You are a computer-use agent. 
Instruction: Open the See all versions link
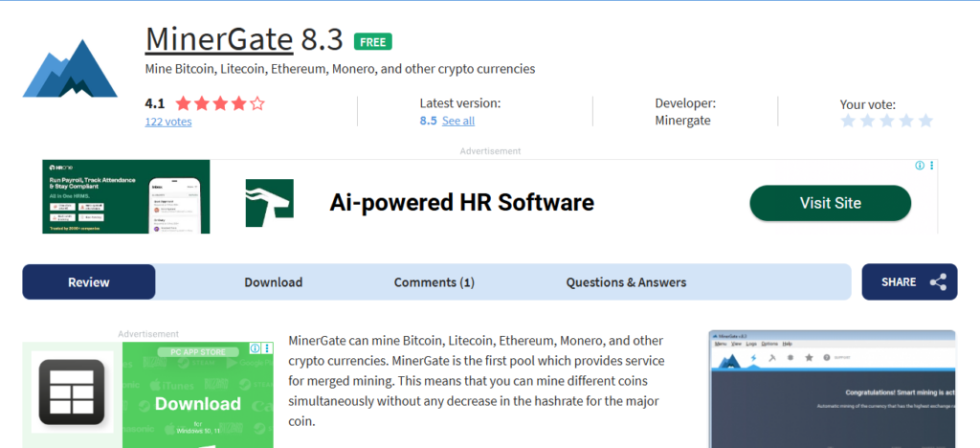coord(458,121)
